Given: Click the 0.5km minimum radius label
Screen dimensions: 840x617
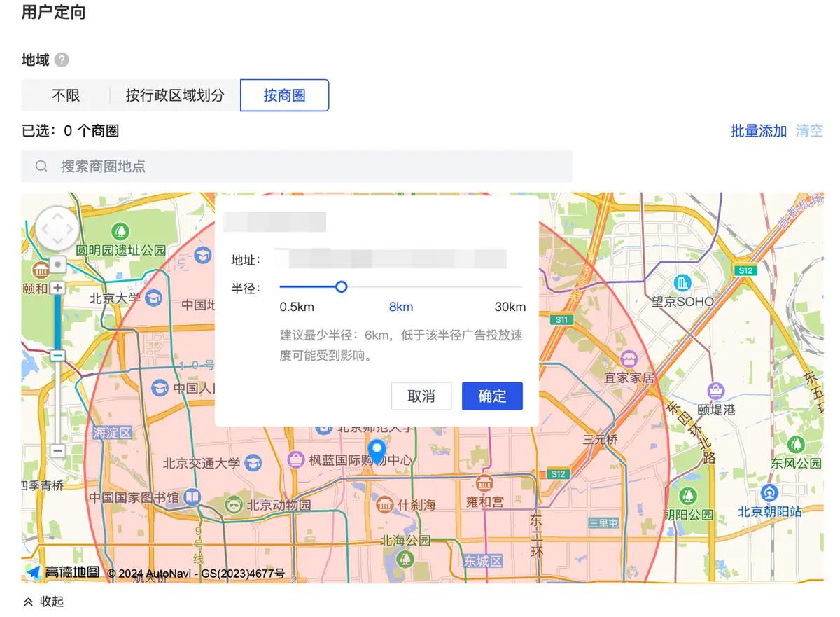Looking at the screenshot, I should click(x=297, y=307).
